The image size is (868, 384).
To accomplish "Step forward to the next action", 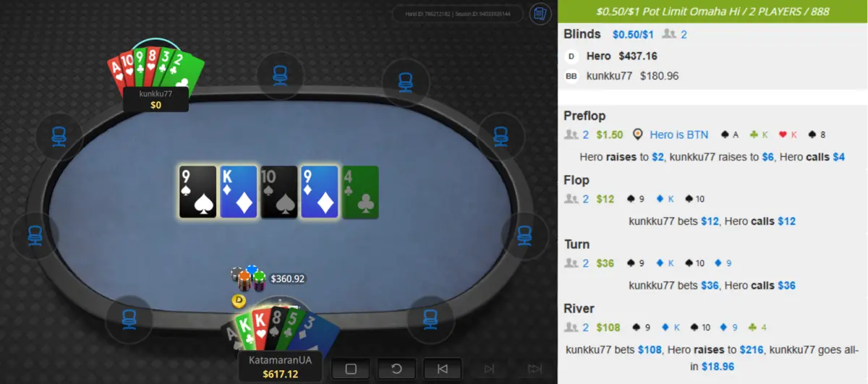I will click(x=488, y=369).
